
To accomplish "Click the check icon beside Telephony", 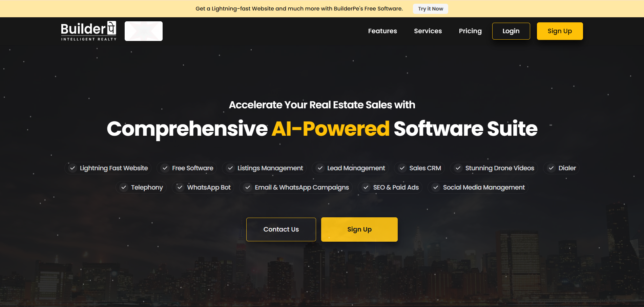I will [x=124, y=187].
